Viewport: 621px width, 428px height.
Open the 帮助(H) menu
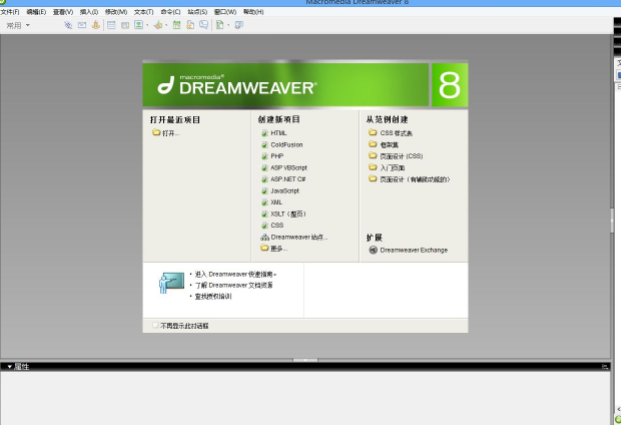[253, 12]
